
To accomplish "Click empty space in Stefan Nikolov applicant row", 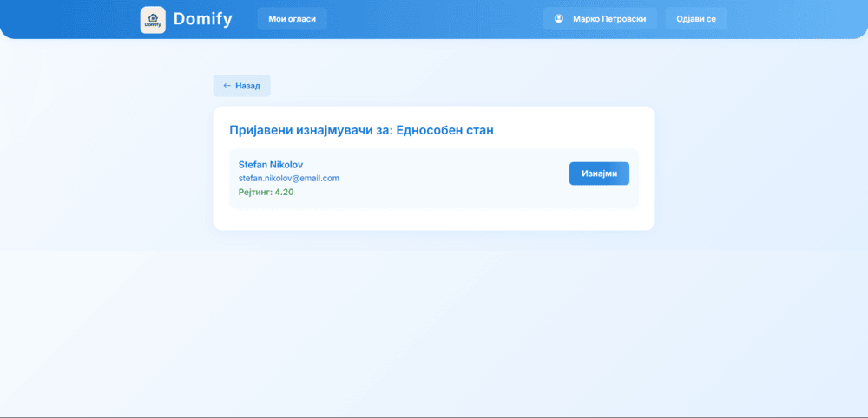I will click(x=451, y=179).
